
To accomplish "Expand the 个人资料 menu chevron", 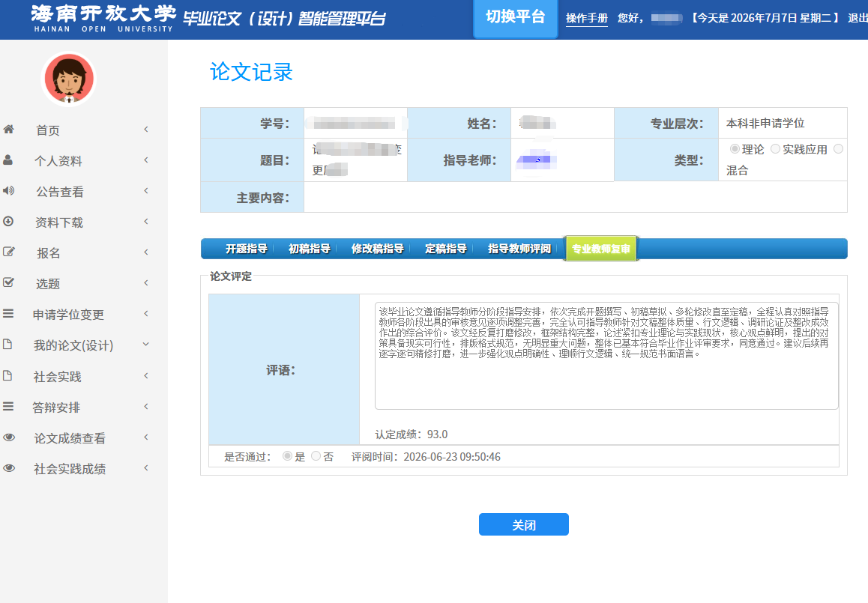I will coord(146,160).
